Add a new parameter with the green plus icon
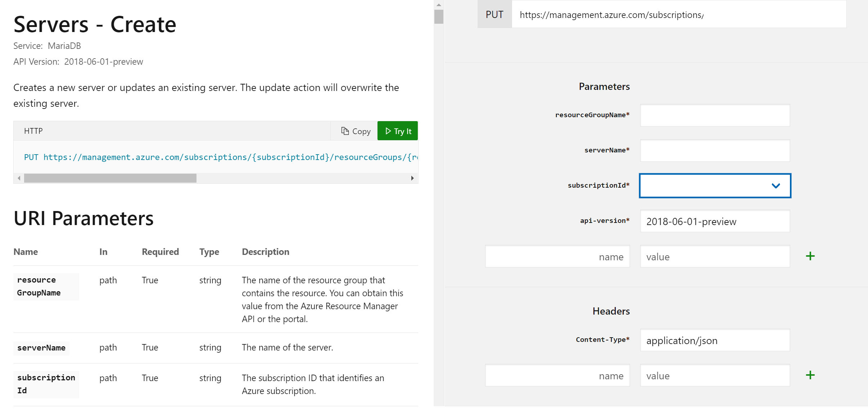Screen dimensions: 868x412 (x=810, y=256)
